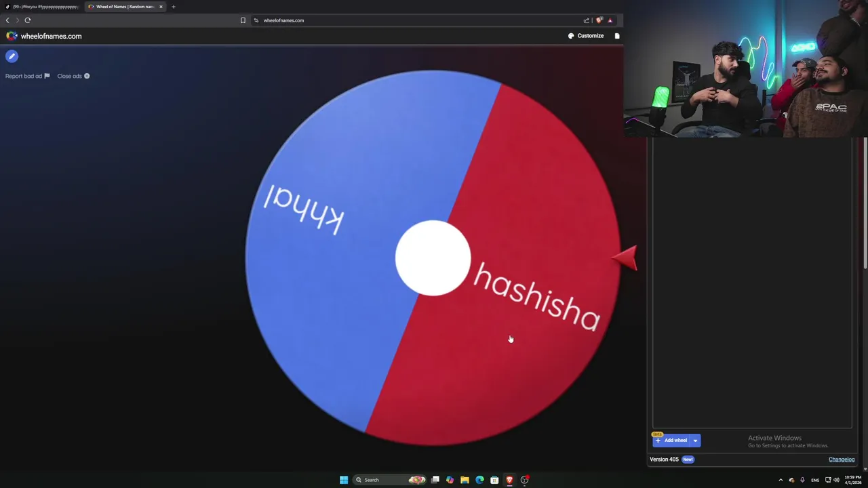
Task: Open the clock showing 10:59 PM
Action: (853, 480)
